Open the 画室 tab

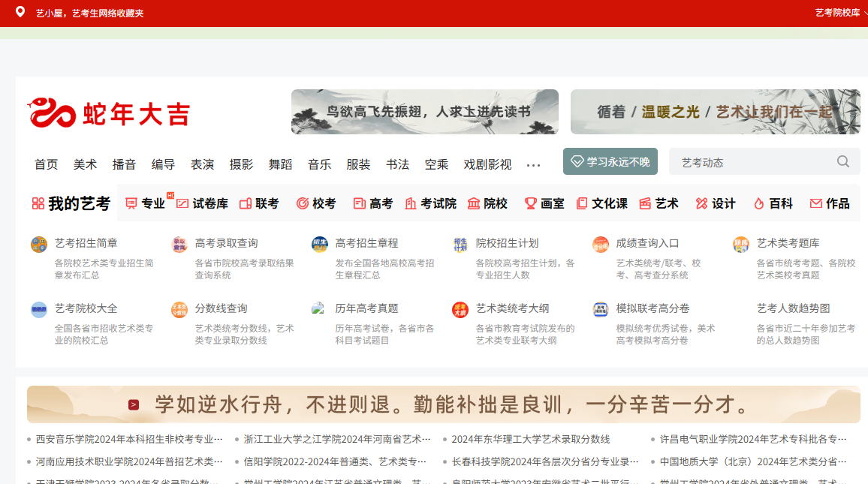click(x=544, y=203)
